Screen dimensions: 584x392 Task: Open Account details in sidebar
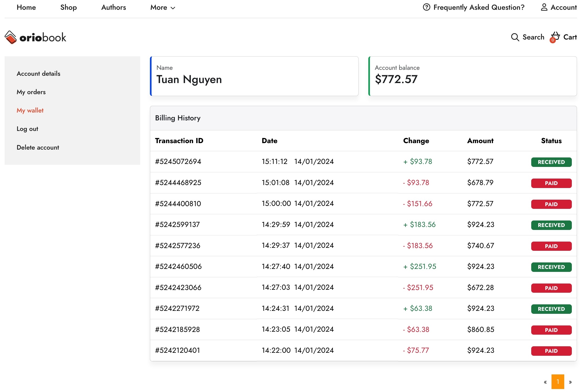[x=38, y=74]
